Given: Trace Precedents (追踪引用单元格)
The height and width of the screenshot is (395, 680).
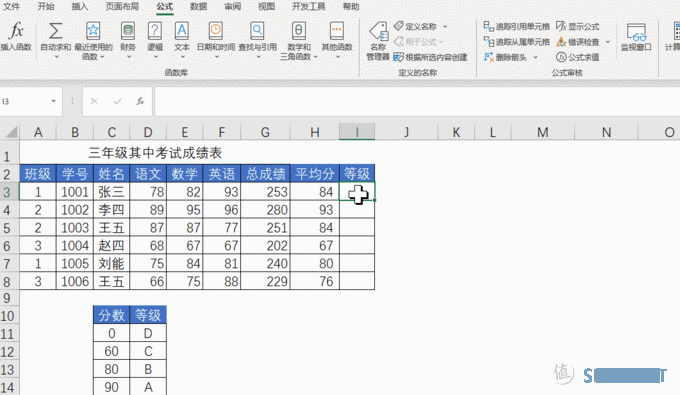Looking at the screenshot, I should coord(517,26).
